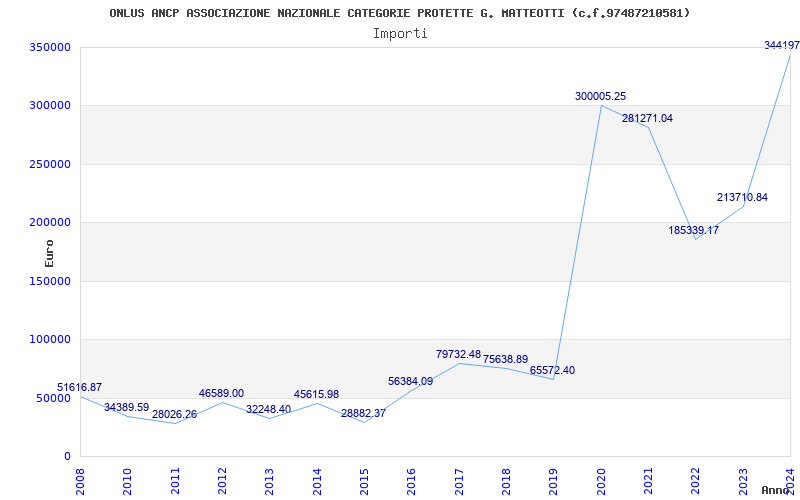The height and width of the screenshot is (500, 800).
Task: Click the 2010 year label
Action: (128, 481)
